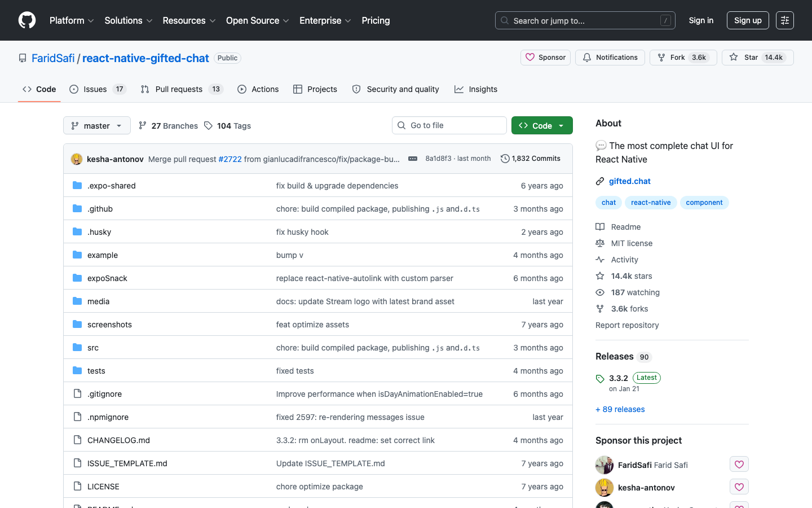View the 1,832 Commits history
The width and height of the screenshot is (812, 508).
point(531,159)
